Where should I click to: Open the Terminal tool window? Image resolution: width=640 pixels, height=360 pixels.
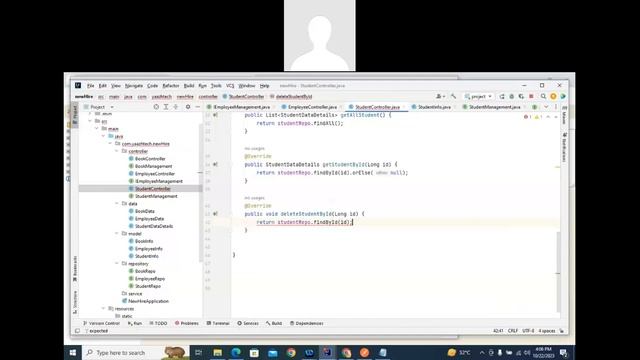(218, 323)
